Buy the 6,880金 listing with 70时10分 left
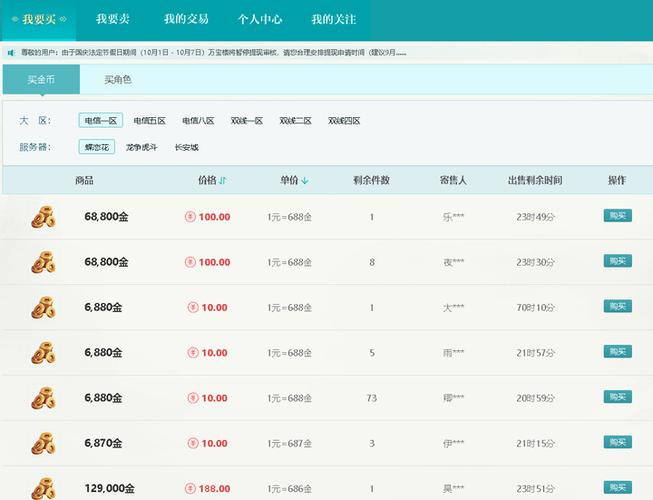 (x=618, y=306)
